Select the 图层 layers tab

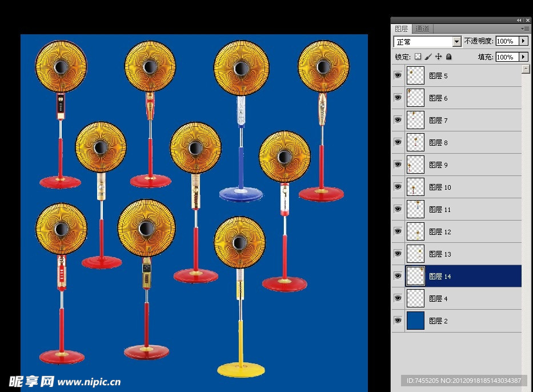[x=402, y=29]
